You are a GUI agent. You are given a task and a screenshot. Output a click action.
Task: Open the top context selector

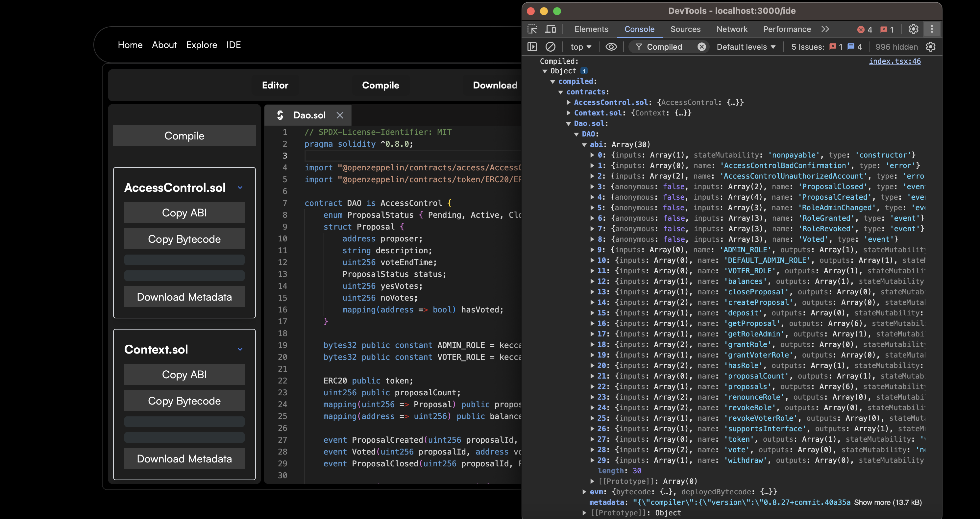tap(580, 47)
